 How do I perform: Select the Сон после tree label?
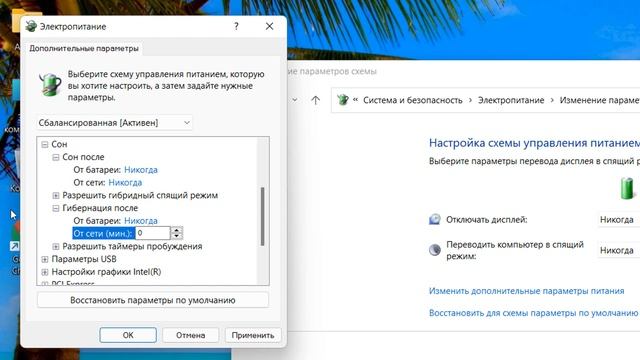pos(83,157)
